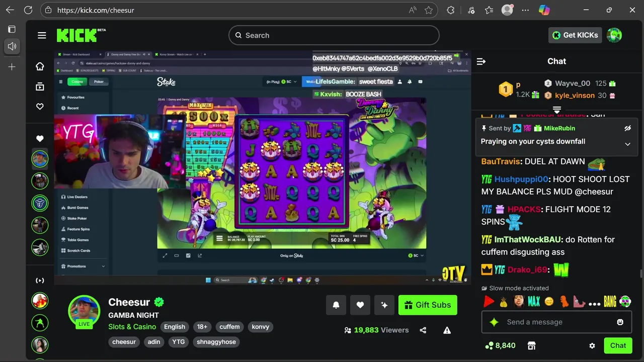Share the stream via share icon

pyautogui.click(x=423, y=330)
